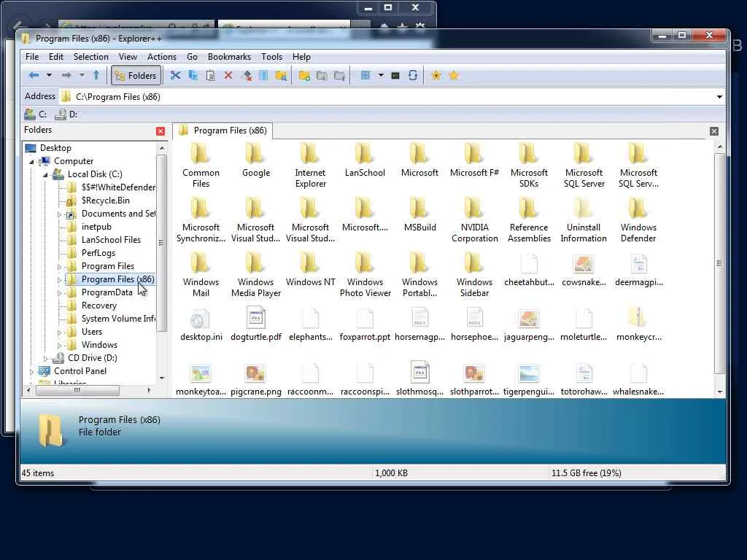Viewport: 747px width, 560px height.
Task: Expand the Windows tree node
Action: coord(59,345)
